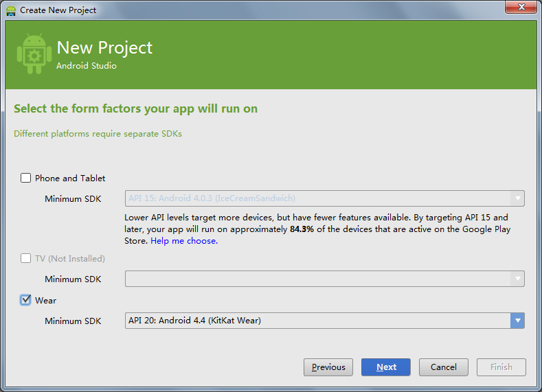Open the Help me choose link

tap(184, 241)
